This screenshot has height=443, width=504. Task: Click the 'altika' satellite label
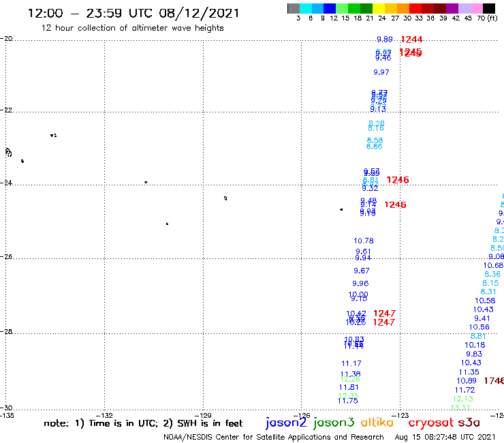click(x=377, y=423)
